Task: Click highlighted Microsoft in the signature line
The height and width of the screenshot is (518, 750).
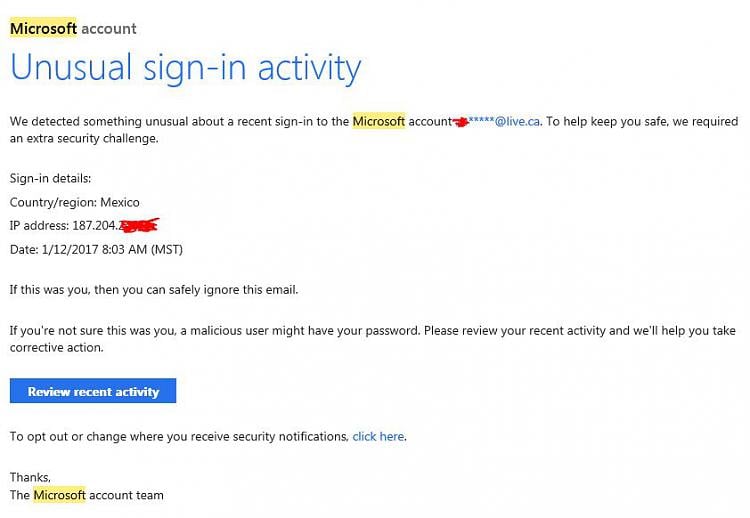Action: [x=60, y=495]
